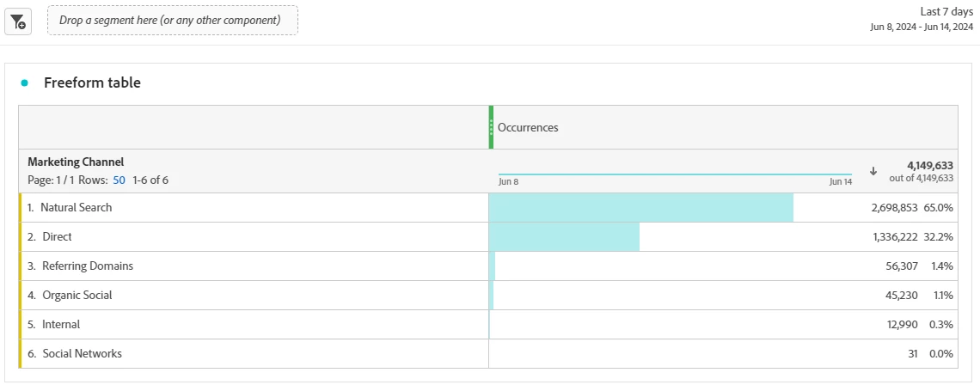Click the 2,698,853 occurrences cell
This screenshot has height=391, width=980.
click(x=894, y=207)
